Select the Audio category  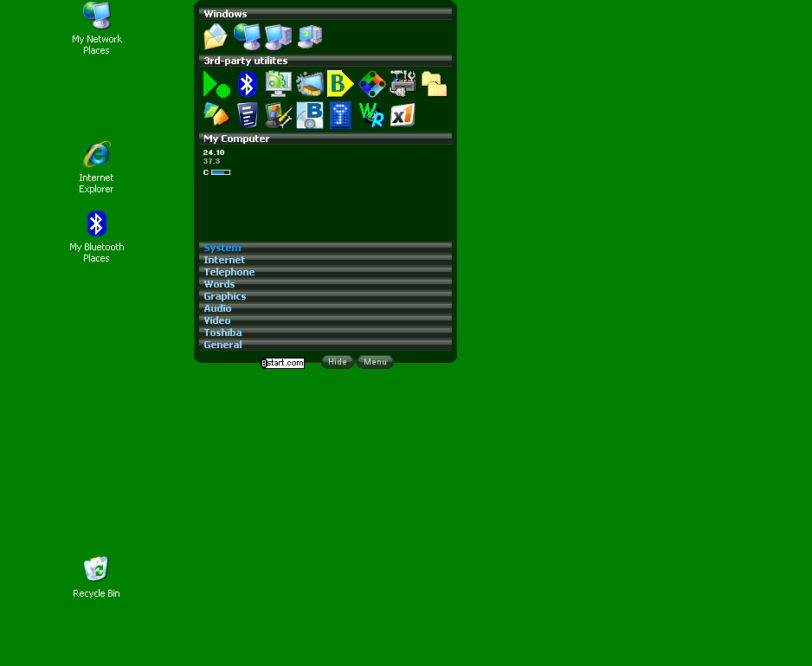tap(325, 308)
